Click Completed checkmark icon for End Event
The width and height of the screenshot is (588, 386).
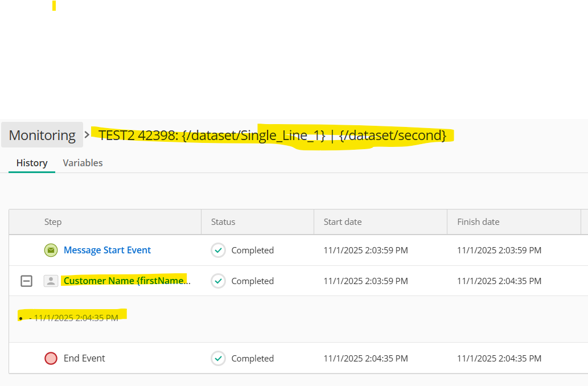(x=219, y=359)
